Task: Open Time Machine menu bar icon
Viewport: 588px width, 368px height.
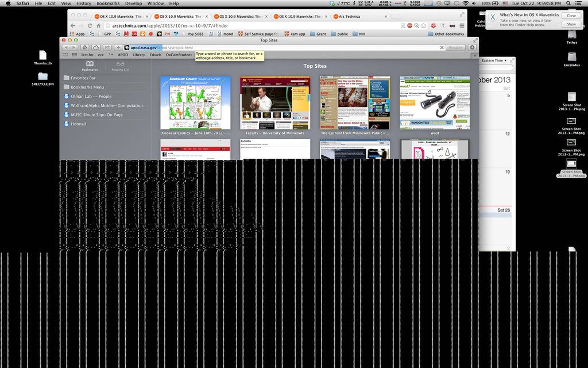Action: pos(438,3)
